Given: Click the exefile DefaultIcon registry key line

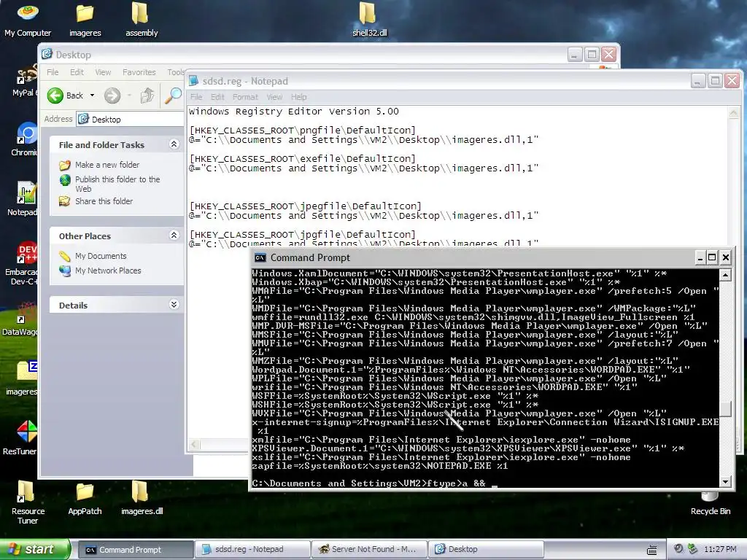Looking at the screenshot, I should point(303,158).
